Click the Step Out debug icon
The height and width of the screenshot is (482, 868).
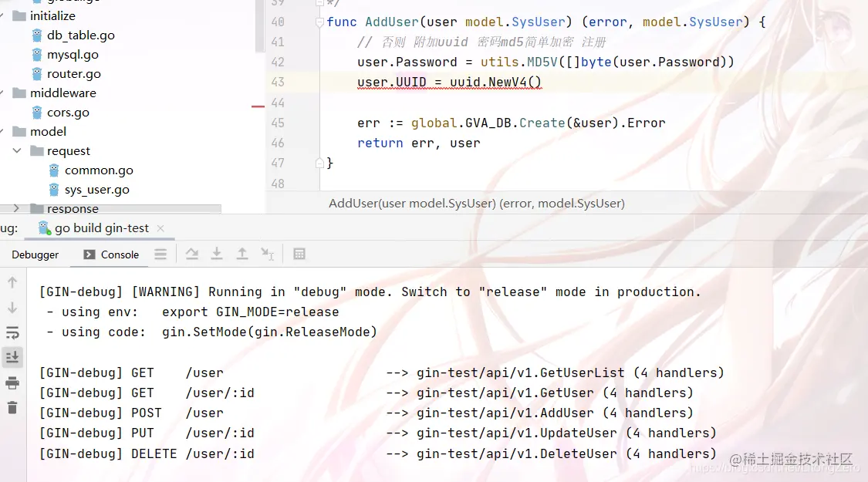click(242, 254)
